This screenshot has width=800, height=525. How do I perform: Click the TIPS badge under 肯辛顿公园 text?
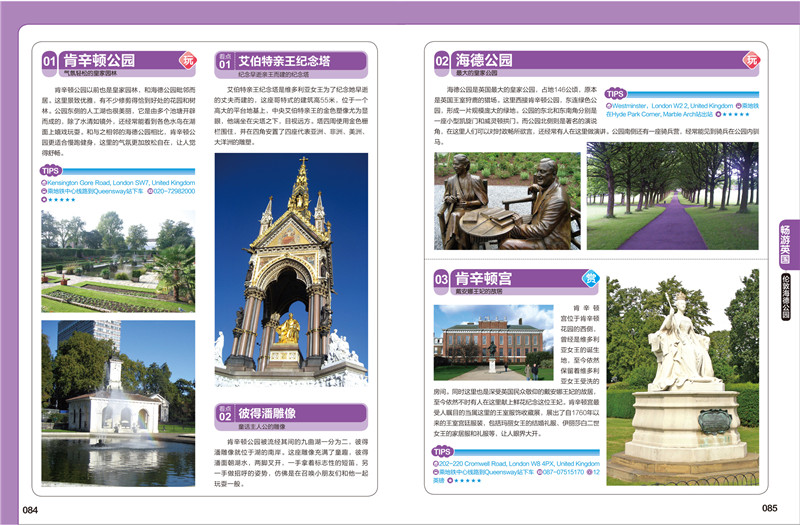(x=51, y=171)
